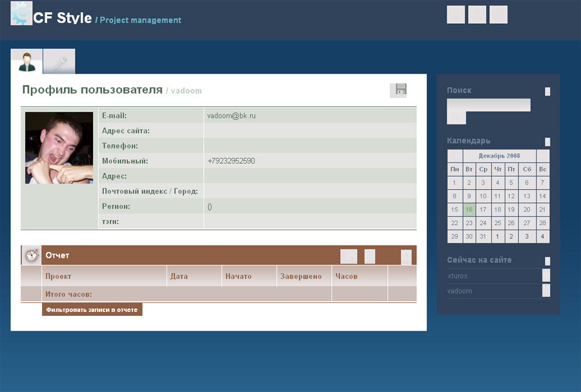Click the Project management header link

coord(141,20)
